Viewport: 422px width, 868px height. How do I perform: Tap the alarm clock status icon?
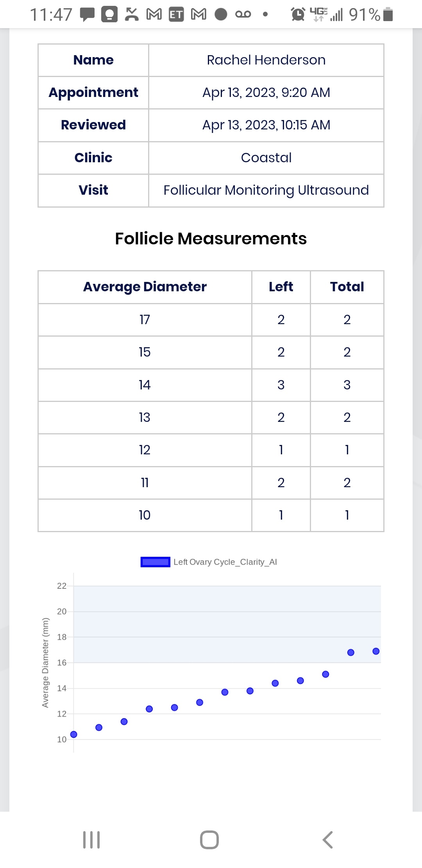pyautogui.click(x=298, y=14)
